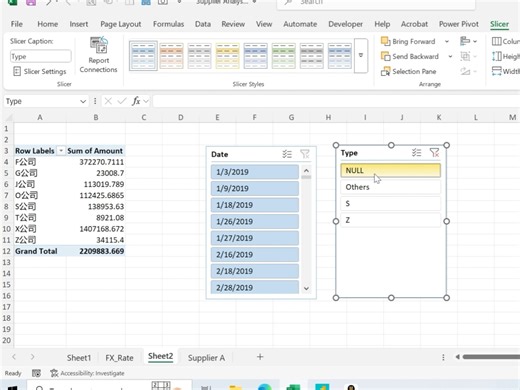Apply the orange slicer style
The height and width of the screenshot is (390, 520).
click(171, 56)
